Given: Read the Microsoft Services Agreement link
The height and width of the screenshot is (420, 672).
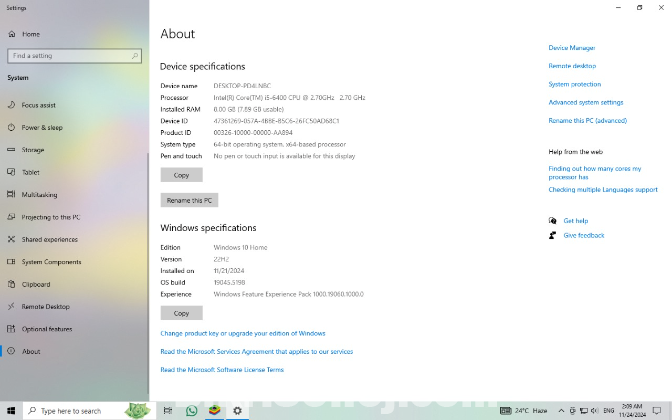Looking at the screenshot, I should 257,351.
